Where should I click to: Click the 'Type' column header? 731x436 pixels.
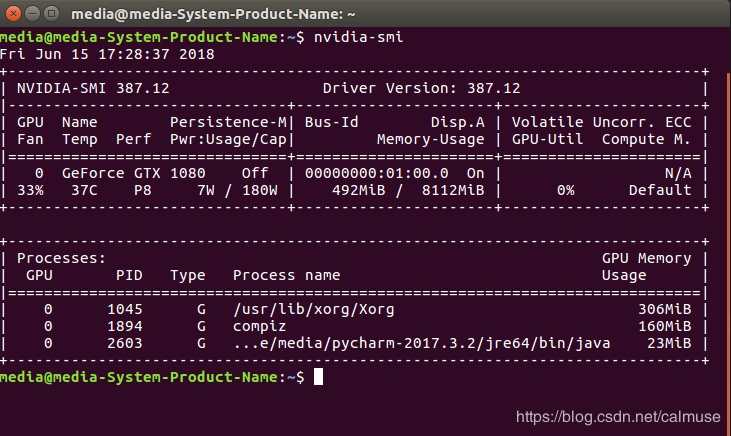click(188, 276)
